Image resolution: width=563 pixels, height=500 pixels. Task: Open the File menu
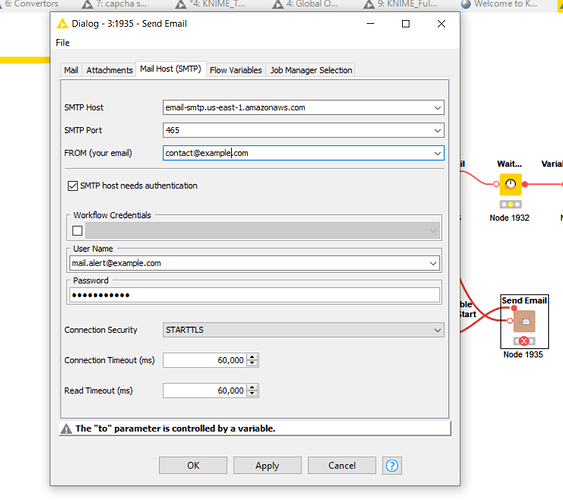tap(62, 43)
